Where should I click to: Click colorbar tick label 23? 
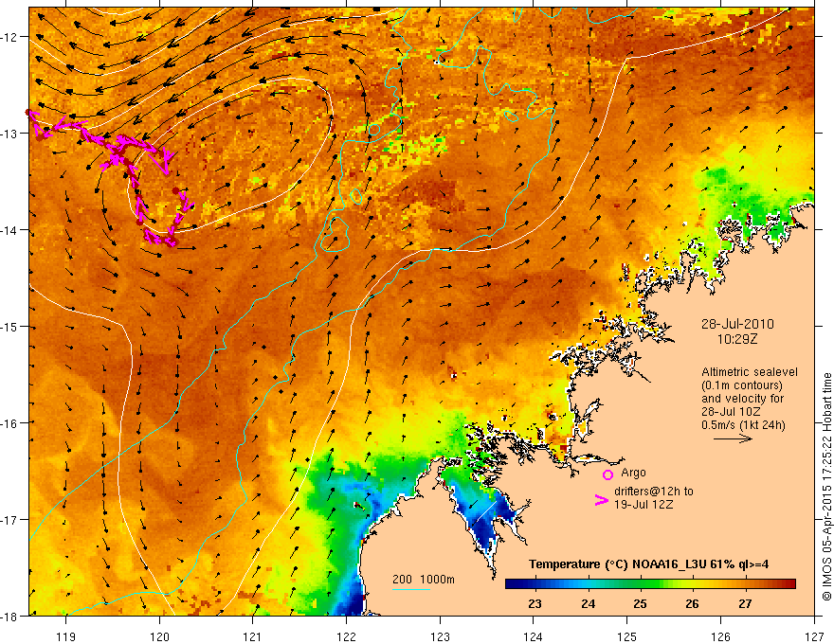535,603
